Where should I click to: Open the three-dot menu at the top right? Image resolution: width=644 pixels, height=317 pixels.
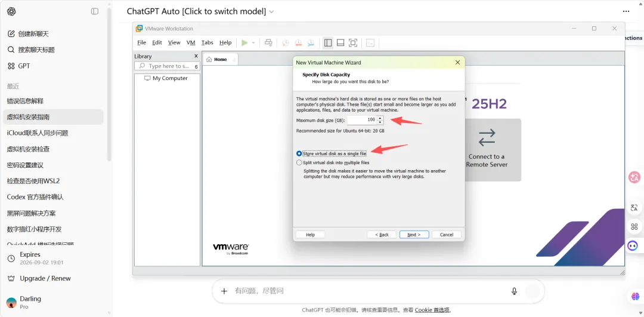pos(626,11)
